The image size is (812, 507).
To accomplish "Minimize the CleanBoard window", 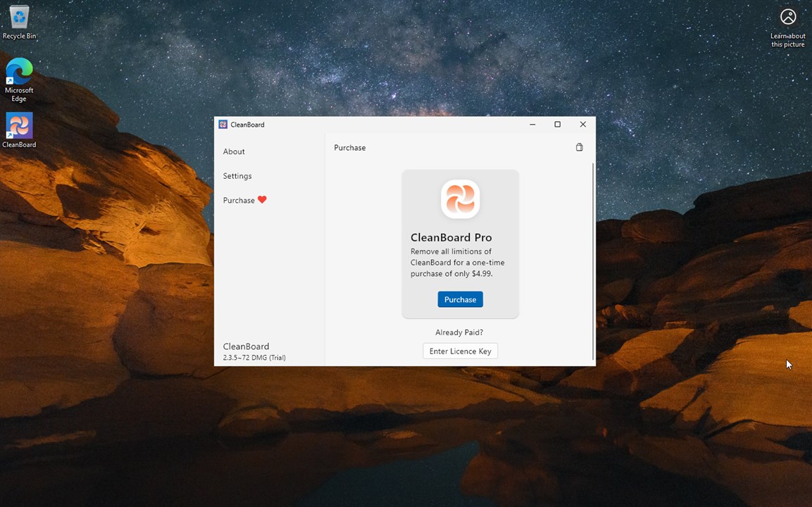I will [x=532, y=125].
